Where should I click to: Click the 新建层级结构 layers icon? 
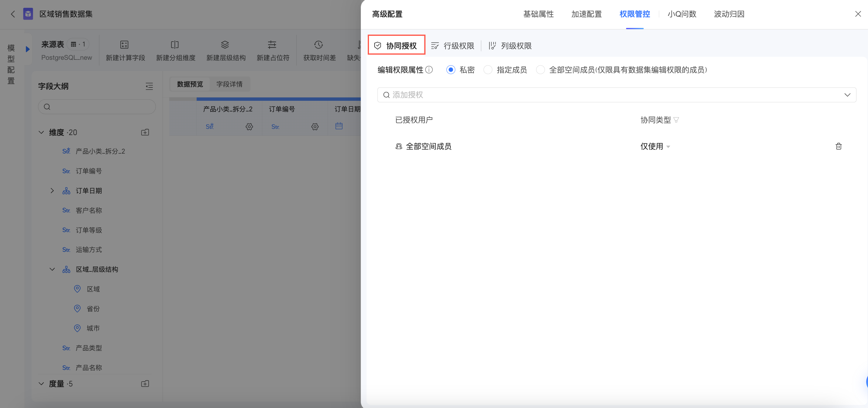tap(225, 45)
